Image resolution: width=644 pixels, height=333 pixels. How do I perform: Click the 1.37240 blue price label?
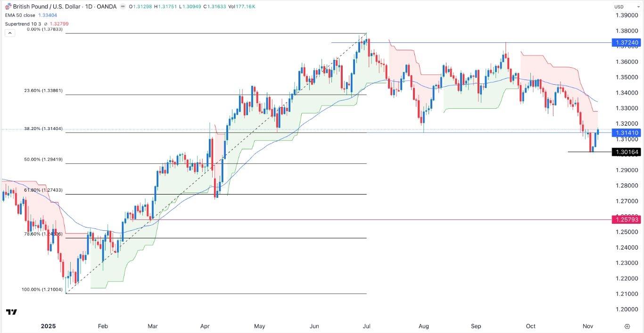pos(627,43)
